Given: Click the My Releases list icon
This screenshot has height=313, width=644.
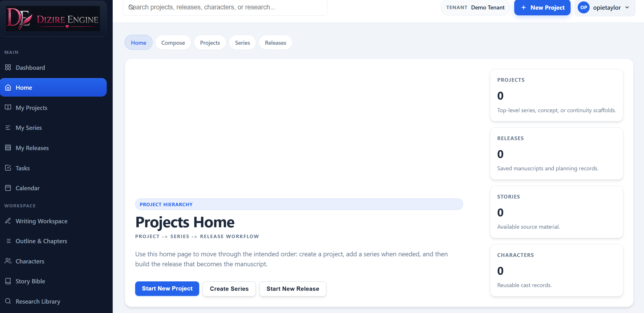Looking at the screenshot, I should (x=8, y=148).
